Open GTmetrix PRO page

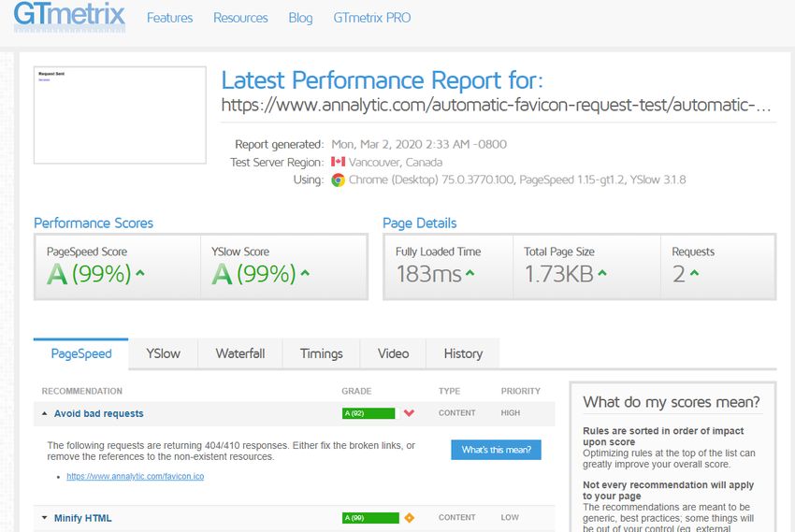point(372,18)
